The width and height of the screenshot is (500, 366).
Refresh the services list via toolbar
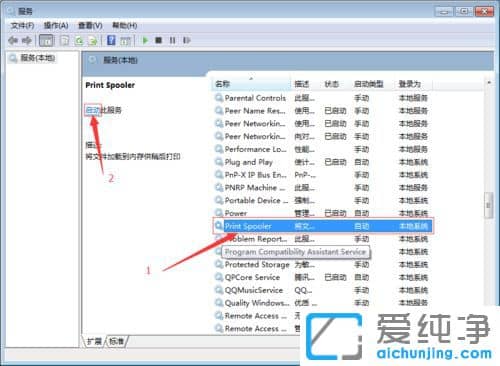(x=79, y=41)
